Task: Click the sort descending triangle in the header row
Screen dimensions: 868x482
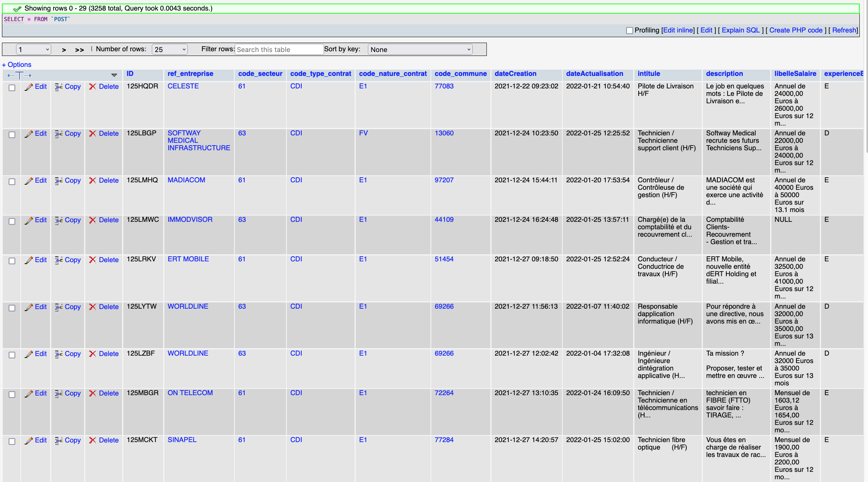Action: coord(114,75)
